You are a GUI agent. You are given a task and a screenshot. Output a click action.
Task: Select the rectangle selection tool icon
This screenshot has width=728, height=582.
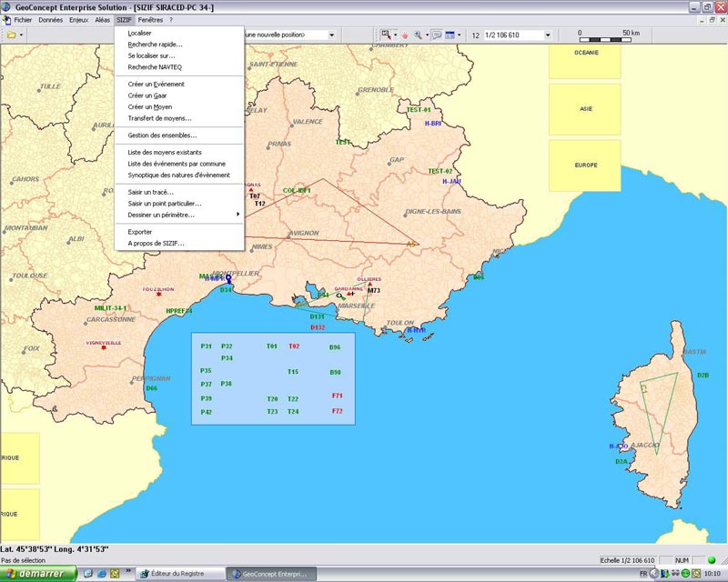pos(386,35)
